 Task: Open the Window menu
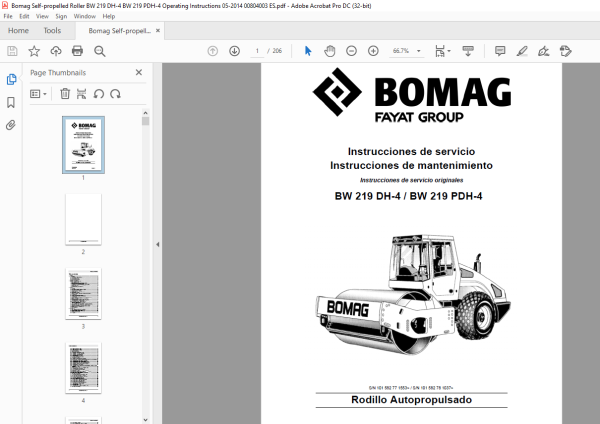(x=85, y=16)
